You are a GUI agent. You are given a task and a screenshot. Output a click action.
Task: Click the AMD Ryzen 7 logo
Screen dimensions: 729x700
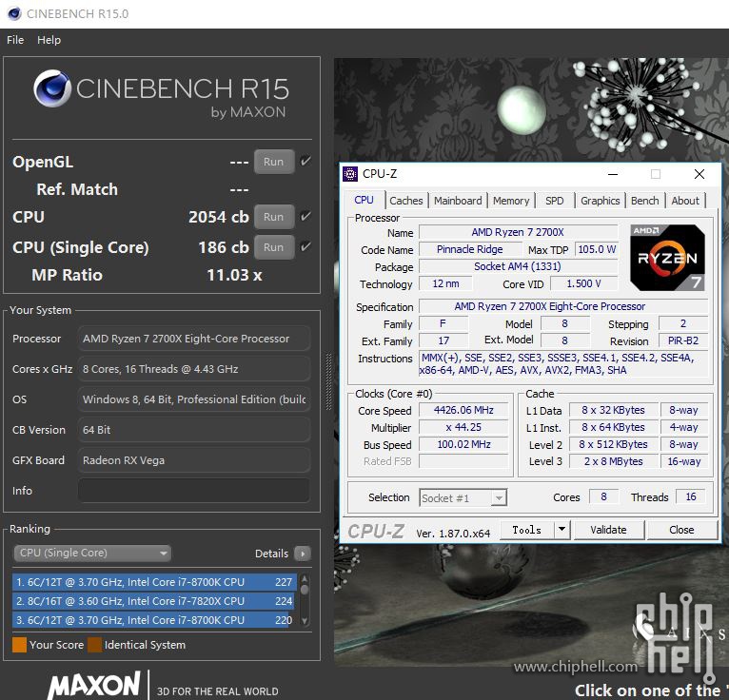pyautogui.click(x=667, y=258)
